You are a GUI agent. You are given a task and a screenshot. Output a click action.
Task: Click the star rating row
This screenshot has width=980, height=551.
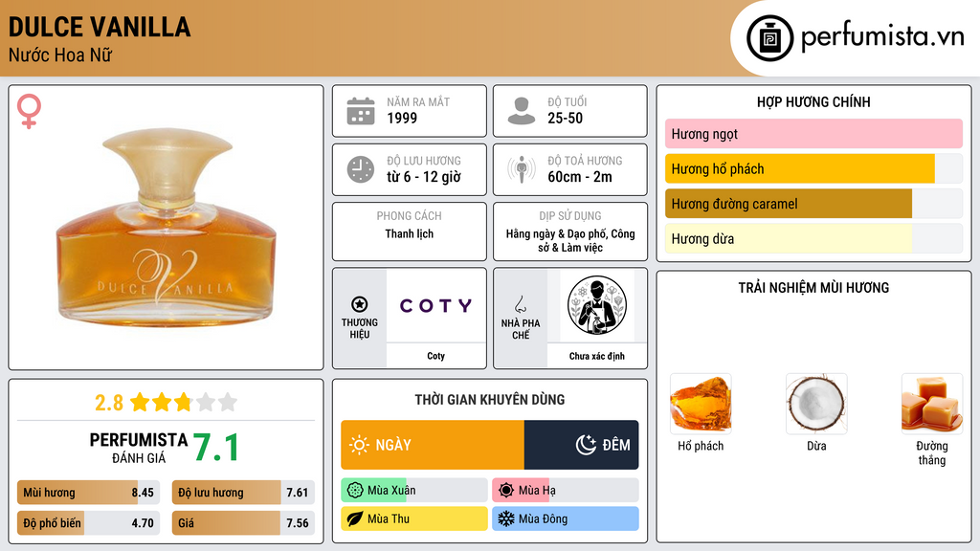(x=184, y=402)
